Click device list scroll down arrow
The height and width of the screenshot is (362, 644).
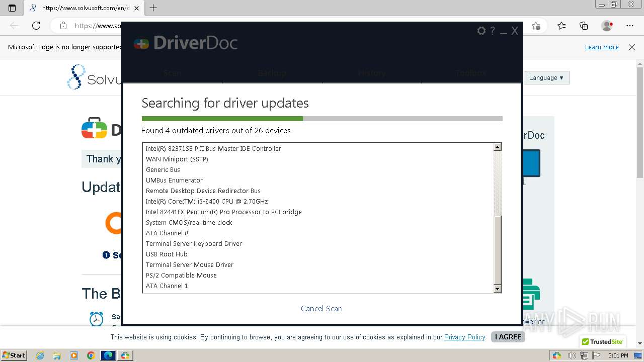(497, 289)
